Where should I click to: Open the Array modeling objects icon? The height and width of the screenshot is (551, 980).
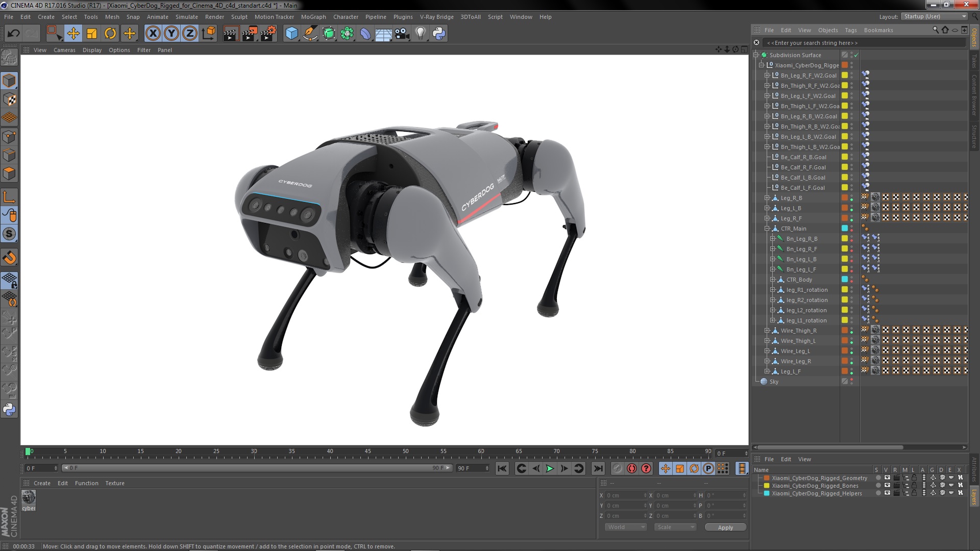coord(347,34)
